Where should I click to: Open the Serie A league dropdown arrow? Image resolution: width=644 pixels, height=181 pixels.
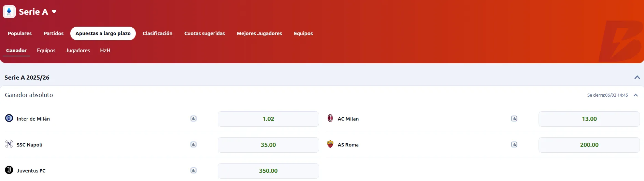click(54, 12)
